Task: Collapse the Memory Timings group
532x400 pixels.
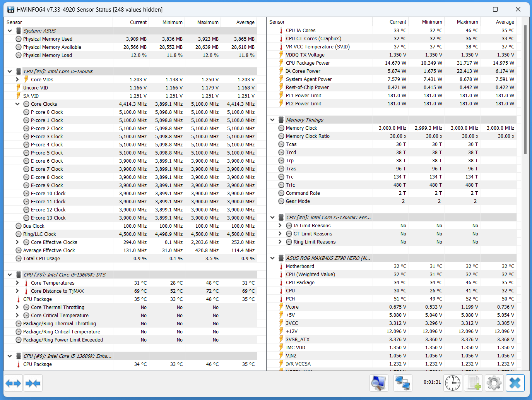Action: [x=272, y=120]
